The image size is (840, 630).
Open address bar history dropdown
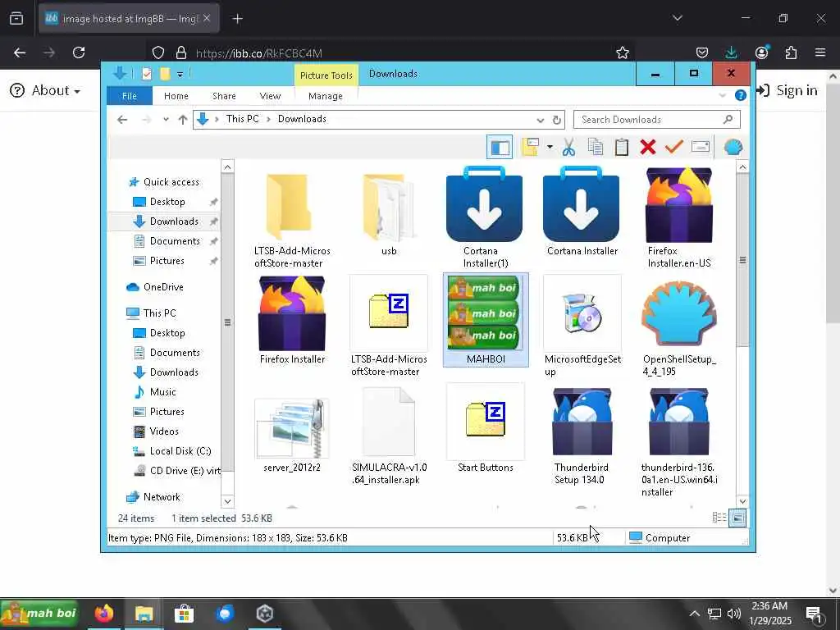pyautogui.click(x=540, y=120)
